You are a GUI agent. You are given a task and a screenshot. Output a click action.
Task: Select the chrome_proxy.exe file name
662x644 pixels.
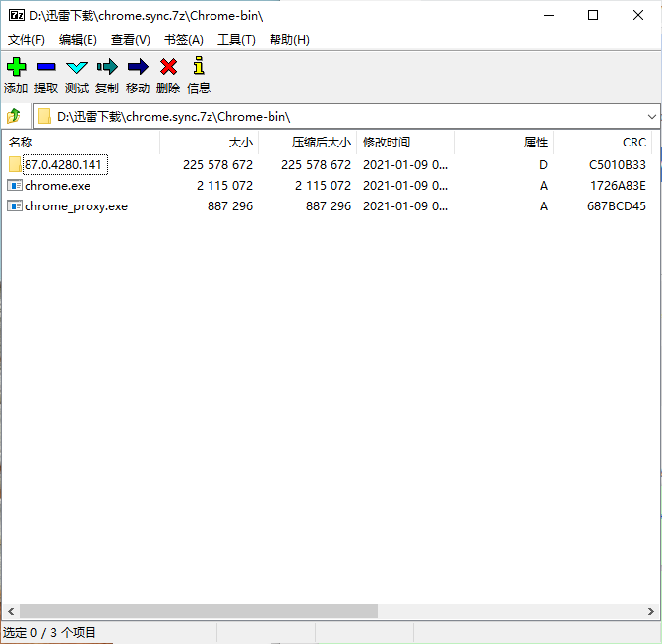tap(76, 206)
